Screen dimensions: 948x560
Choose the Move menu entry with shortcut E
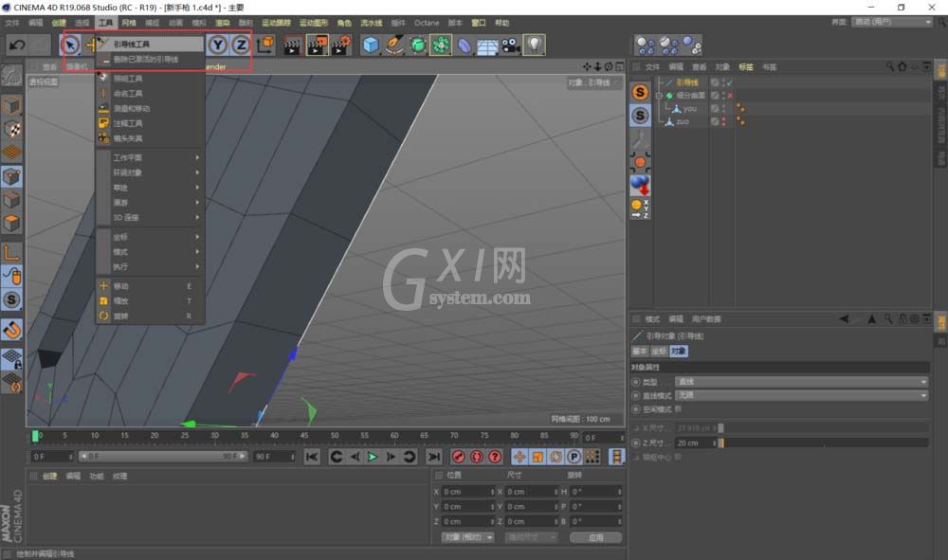pyautogui.click(x=150, y=286)
